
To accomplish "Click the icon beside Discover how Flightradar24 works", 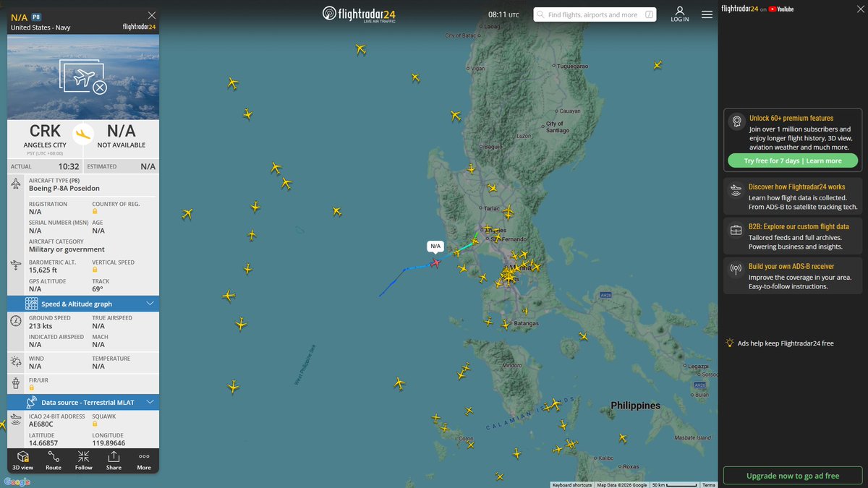I will (x=736, y=190).
